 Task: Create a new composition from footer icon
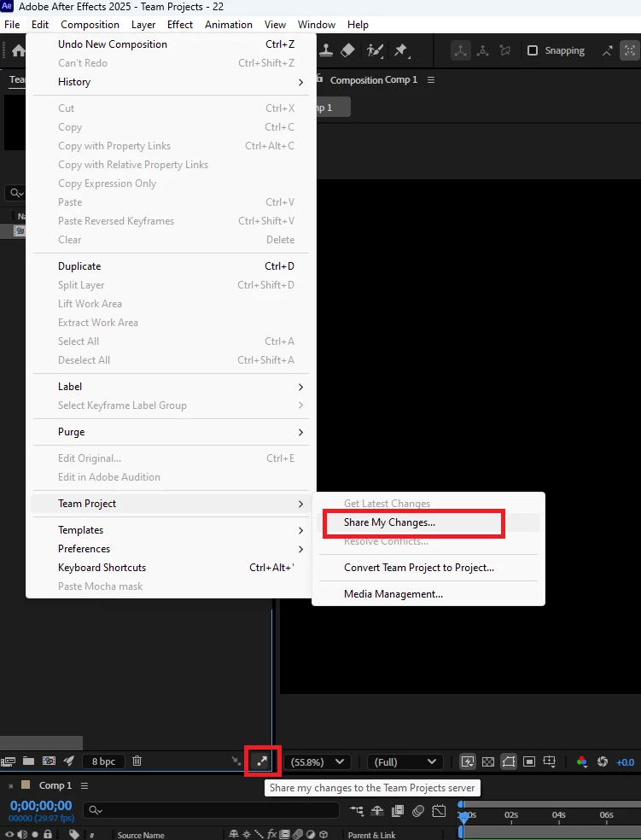49,761
